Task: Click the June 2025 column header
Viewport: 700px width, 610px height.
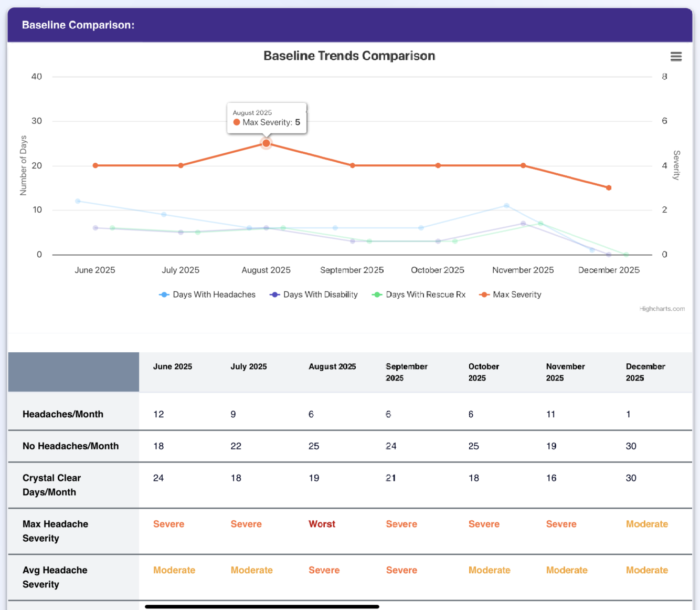Action: point(172,366)
